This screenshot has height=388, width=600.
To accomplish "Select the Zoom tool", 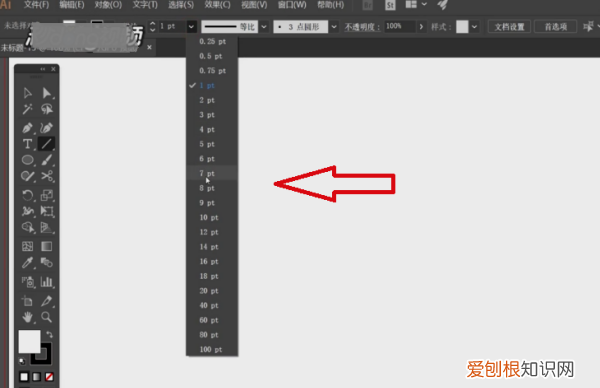I will click(x=47, y=317).
